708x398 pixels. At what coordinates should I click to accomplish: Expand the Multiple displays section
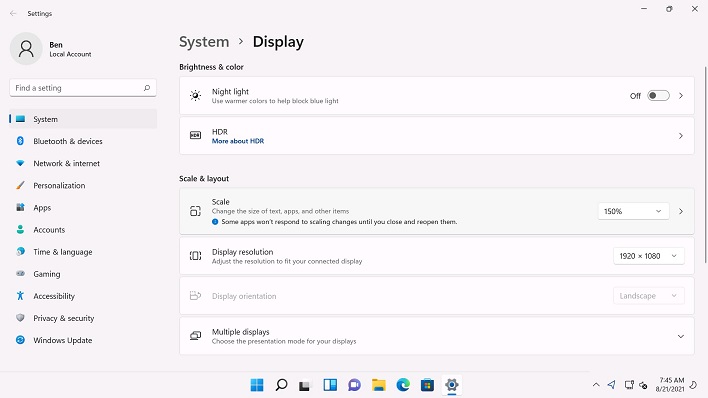681,337
